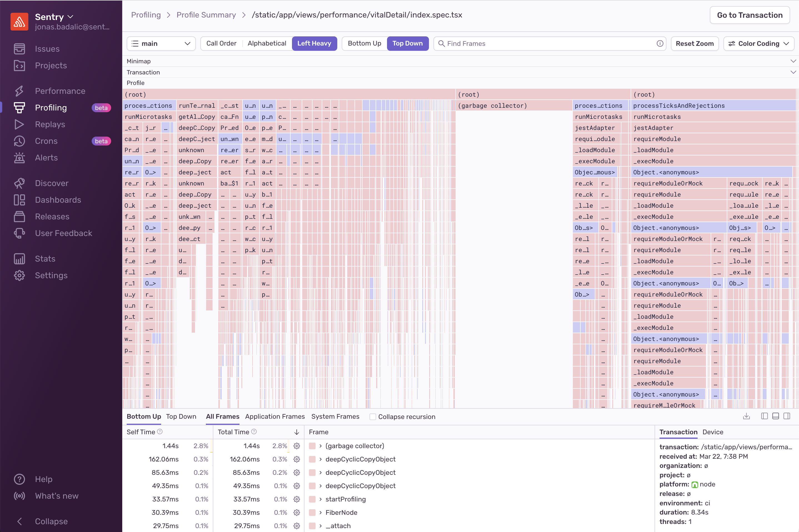Switch to right panel layout icon
This screenshot has width=799, height=532.
pos(787,416)
